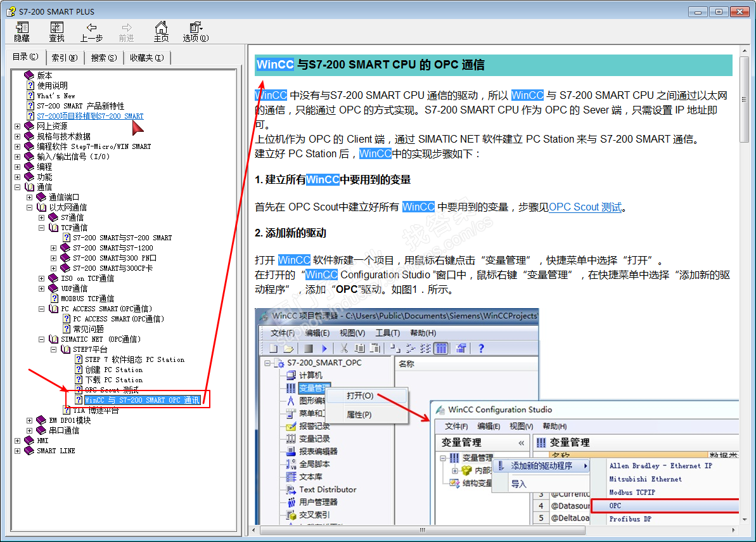This screenshot has width=756, height=542.
Task: Select the S7-200 SMART与S7-200 SMART topic
Action: point(122,238)
